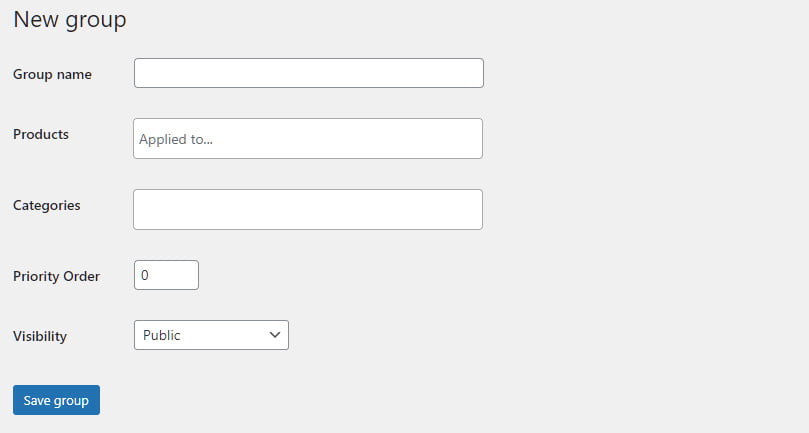The width and height of the screenshot is (809, 433).
Task: Click the Save group button
Action: coord(56,400)
